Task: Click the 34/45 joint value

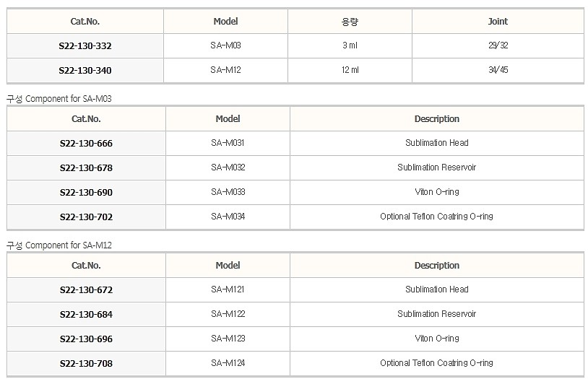Action: click(498, 70)
